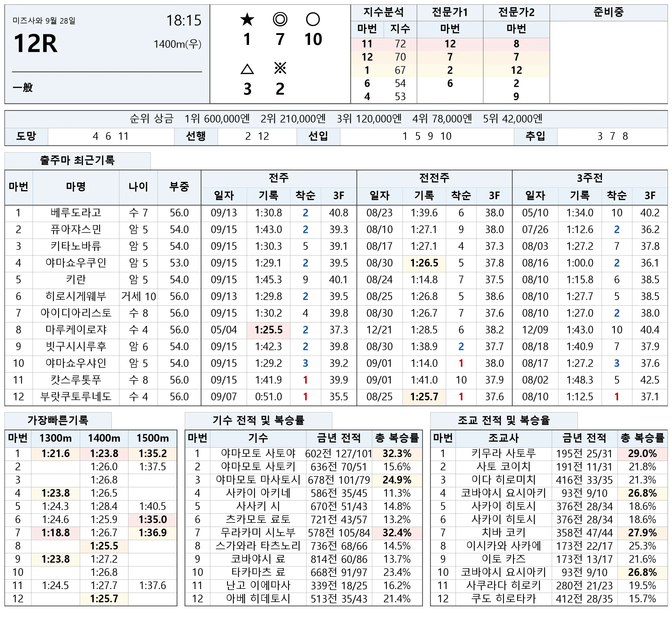Click the 출주마 최근기록 section title

pyautogui.click(x=77, y=160)
